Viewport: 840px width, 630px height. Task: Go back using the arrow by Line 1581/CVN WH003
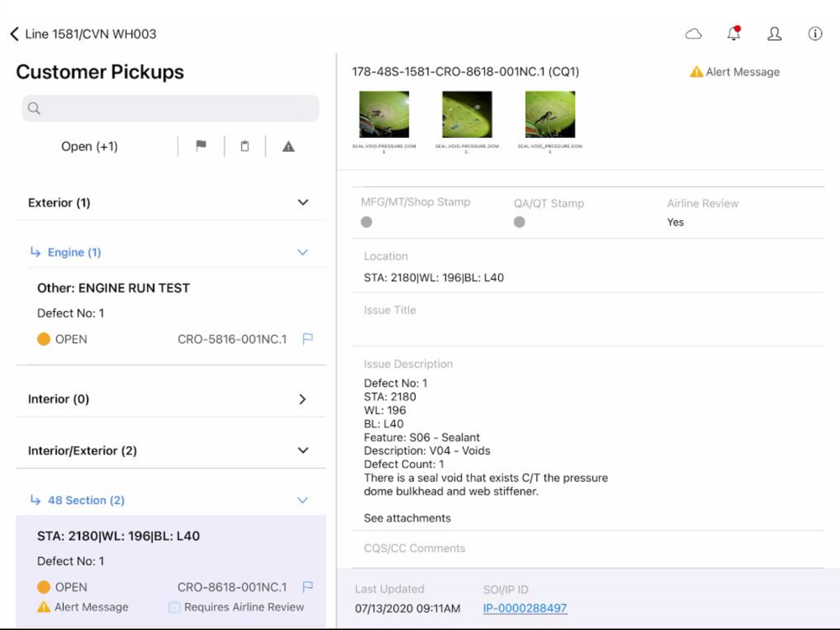click(14, 34)
